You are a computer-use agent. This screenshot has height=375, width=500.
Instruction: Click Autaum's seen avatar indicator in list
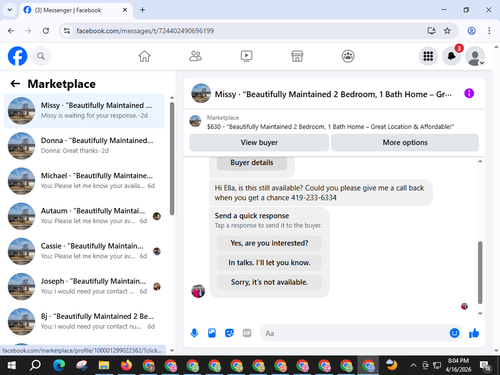coord(157,216)
